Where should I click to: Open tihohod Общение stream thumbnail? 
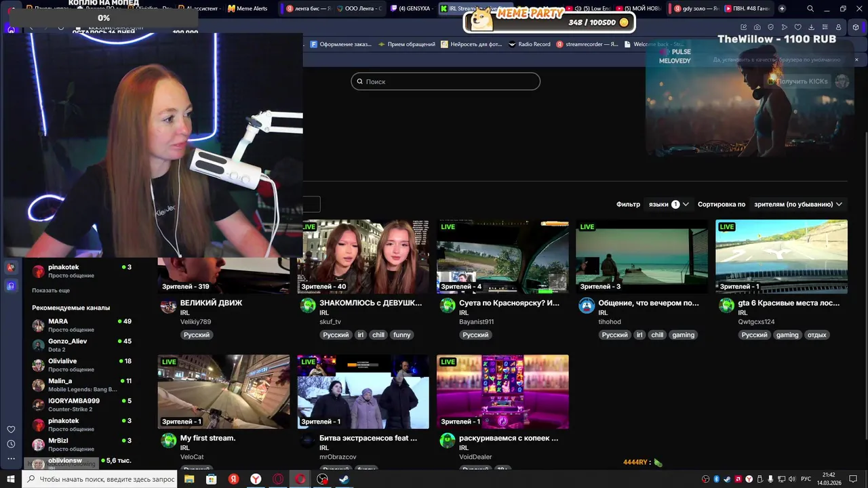pos(642,256)
